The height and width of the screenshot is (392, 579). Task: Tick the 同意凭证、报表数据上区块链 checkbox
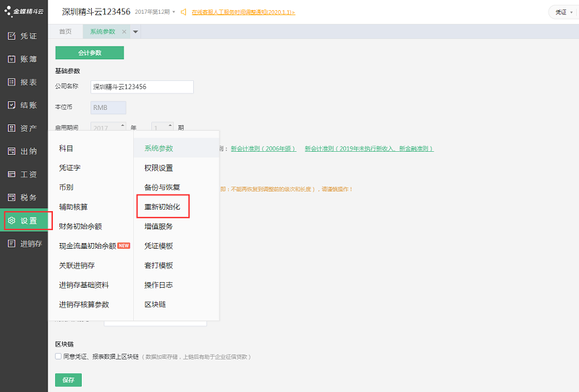[58, 357]
